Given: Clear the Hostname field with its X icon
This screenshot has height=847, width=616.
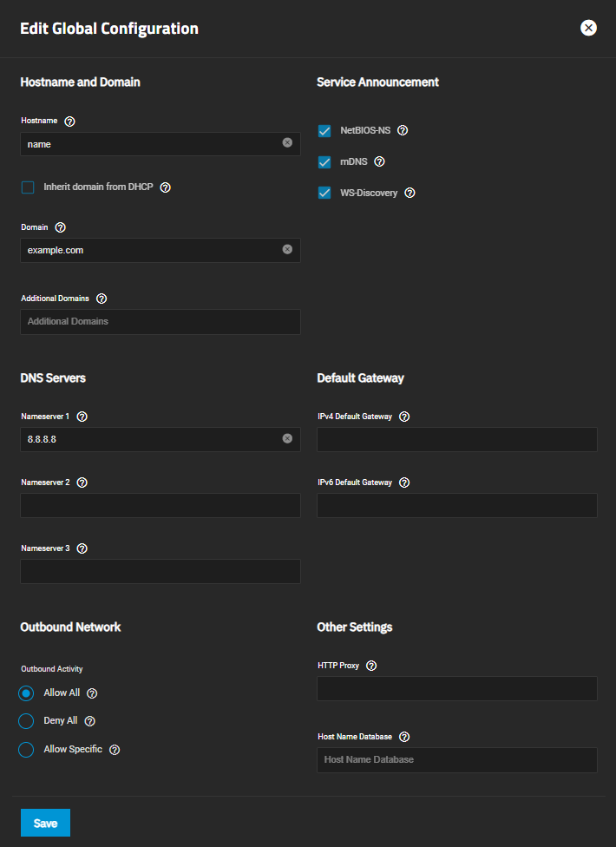Looking at the screenshot, I should [287, 142].
